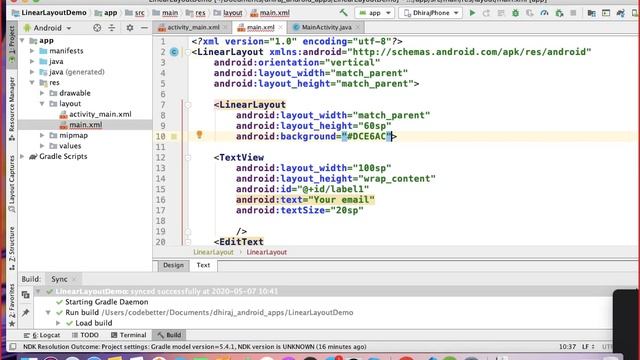The image size is (640, 360).
Task: Expand Gradle Scripts node
Action: tap(22, 156)
